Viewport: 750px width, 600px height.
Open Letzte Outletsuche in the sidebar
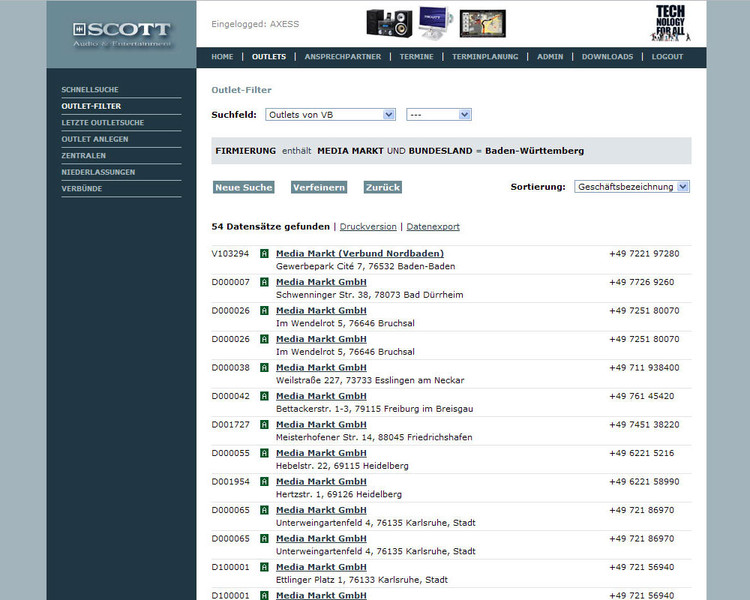click(103, 122)
